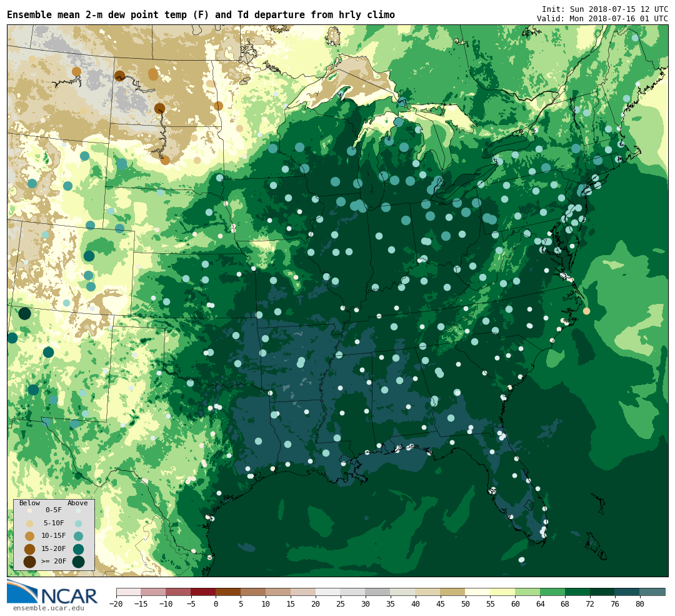Open the ensemble.ucar.edu link
Screen dimensions: 675x616
(x=49, y=608)
